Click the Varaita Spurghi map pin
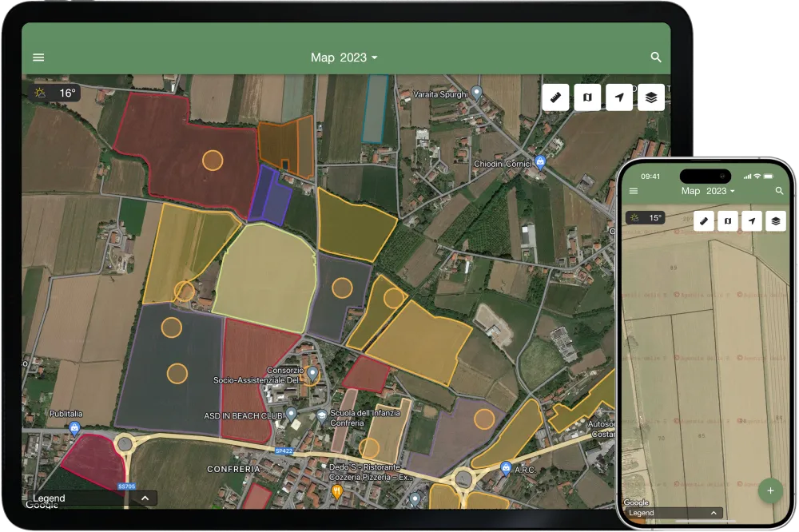 pyautogui.click(x=476, y=92)
